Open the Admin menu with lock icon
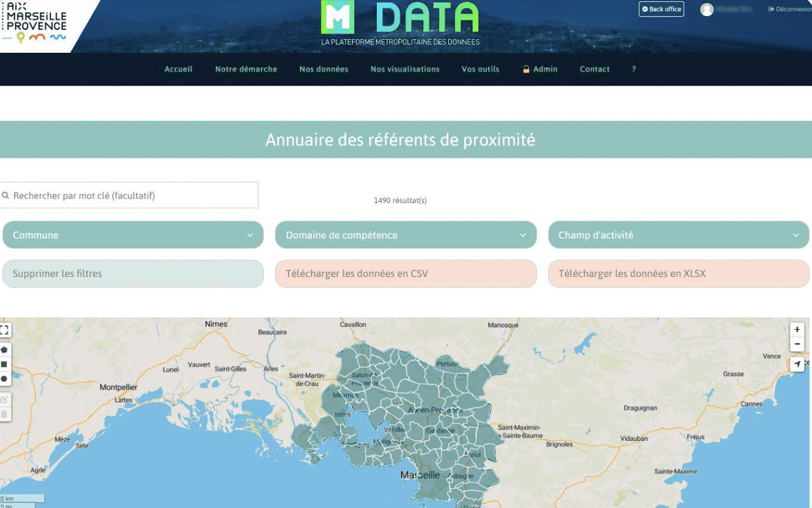The image size is (812, 508). tap(539, 69)
